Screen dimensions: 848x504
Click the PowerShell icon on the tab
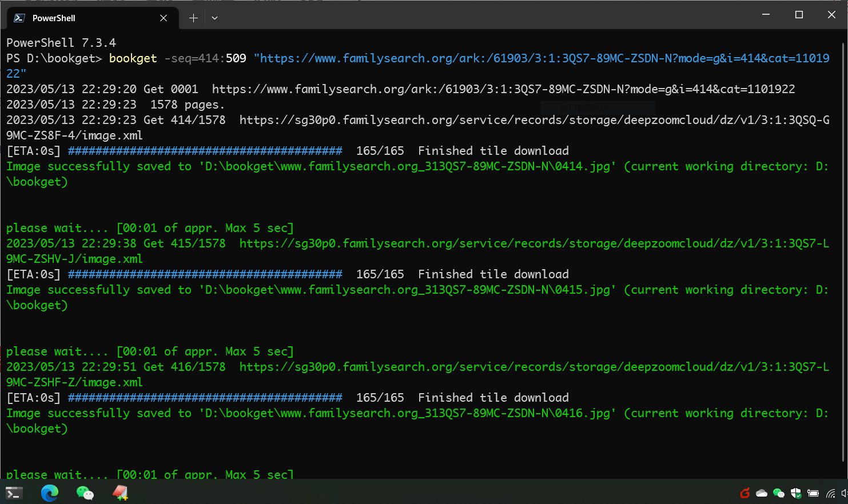(19, 18)
